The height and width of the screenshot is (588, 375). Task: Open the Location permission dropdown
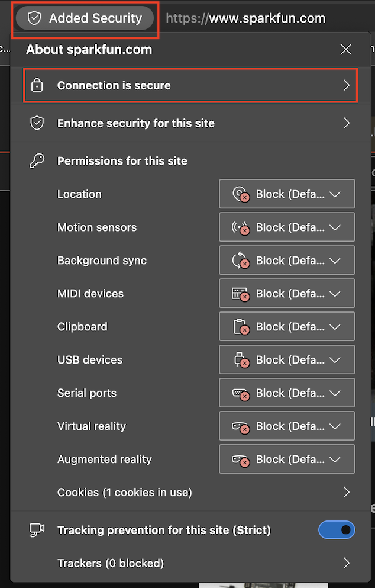pyautogui.click(x=287, y=194)
